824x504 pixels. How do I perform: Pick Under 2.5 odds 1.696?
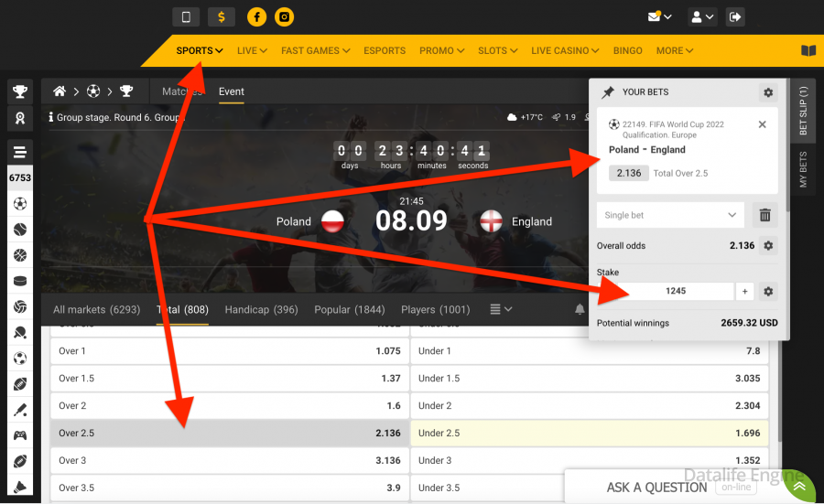click(589, 434)
